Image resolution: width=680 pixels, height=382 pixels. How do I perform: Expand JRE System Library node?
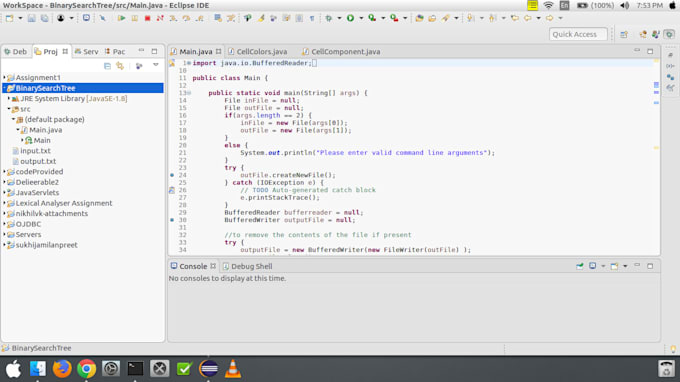coord(9,98)
